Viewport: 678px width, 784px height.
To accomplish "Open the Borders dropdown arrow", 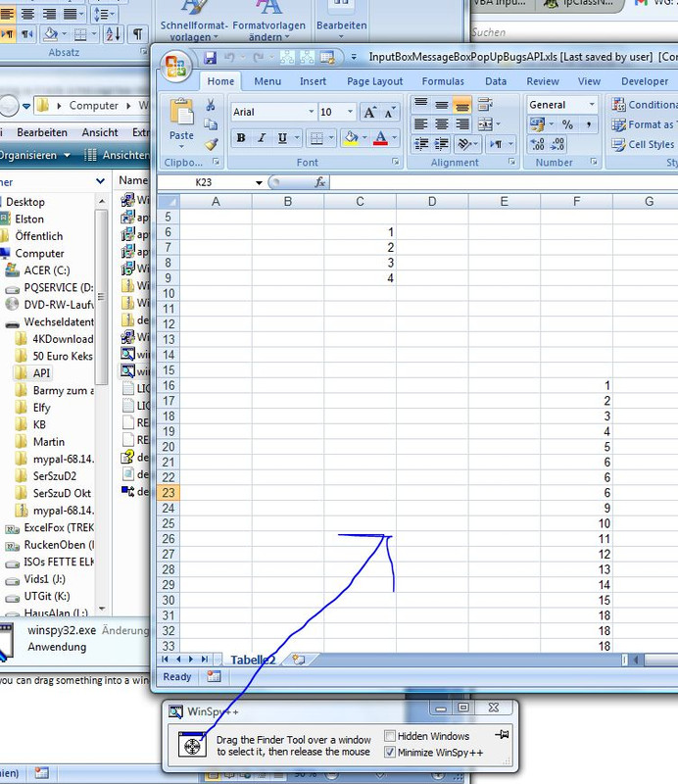I will tap(331, 137).
